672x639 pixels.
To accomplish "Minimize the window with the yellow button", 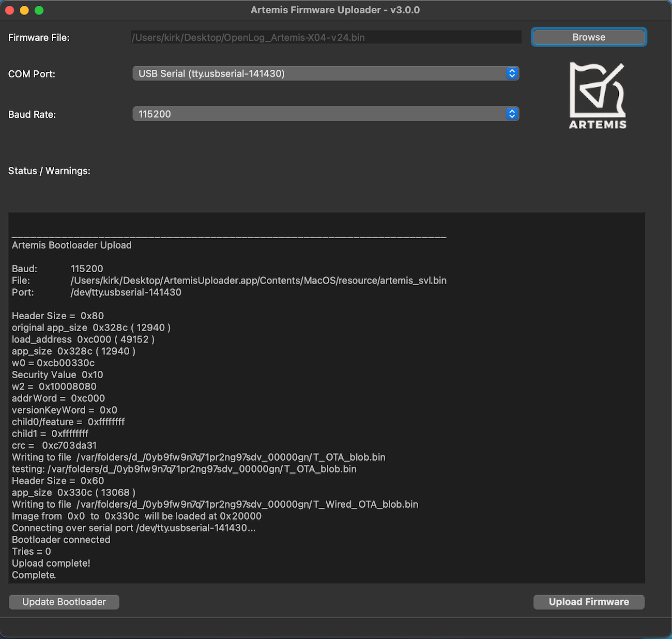I will tap(24, 10).
